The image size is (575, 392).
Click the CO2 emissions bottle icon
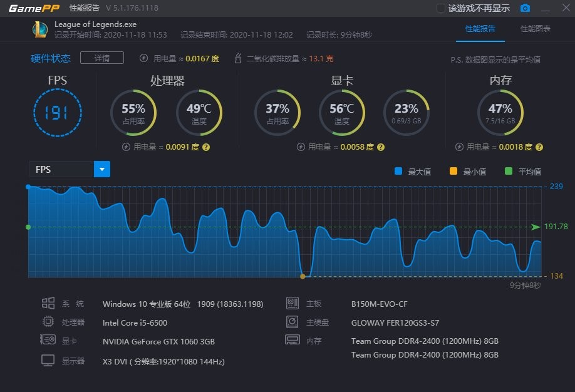pos(237,58)
